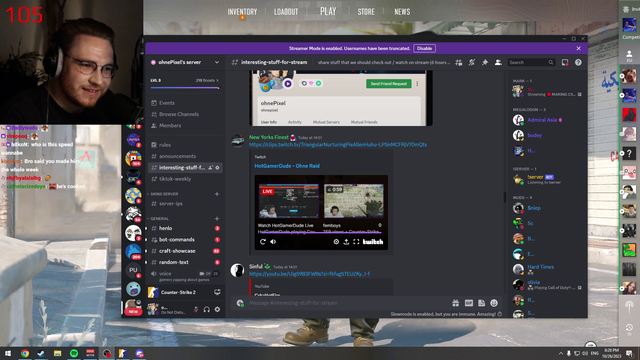Open emoji picker in message box
The height and width of the screenshot is (360, 640).
coord(494,303)
